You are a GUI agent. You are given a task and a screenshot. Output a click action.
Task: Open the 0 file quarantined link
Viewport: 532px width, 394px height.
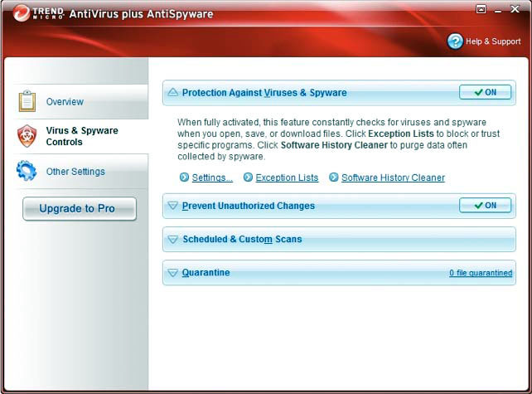481,273
